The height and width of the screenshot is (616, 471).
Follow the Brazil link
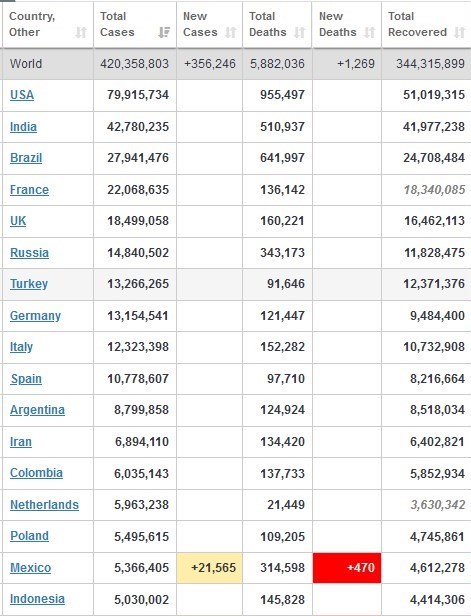26,158
